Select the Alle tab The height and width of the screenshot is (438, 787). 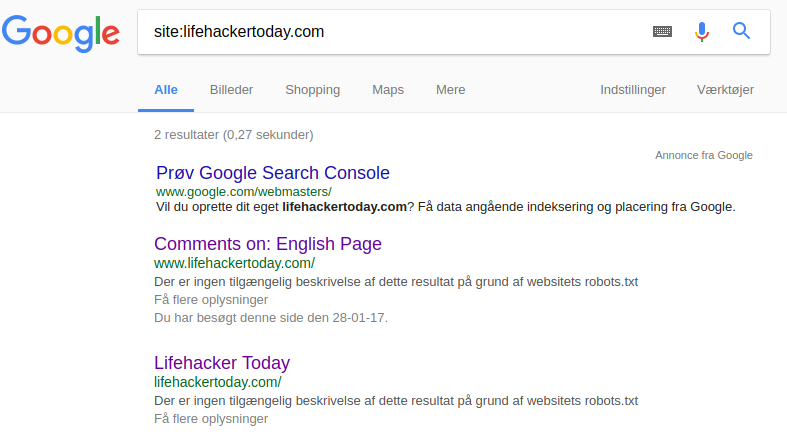166,90
